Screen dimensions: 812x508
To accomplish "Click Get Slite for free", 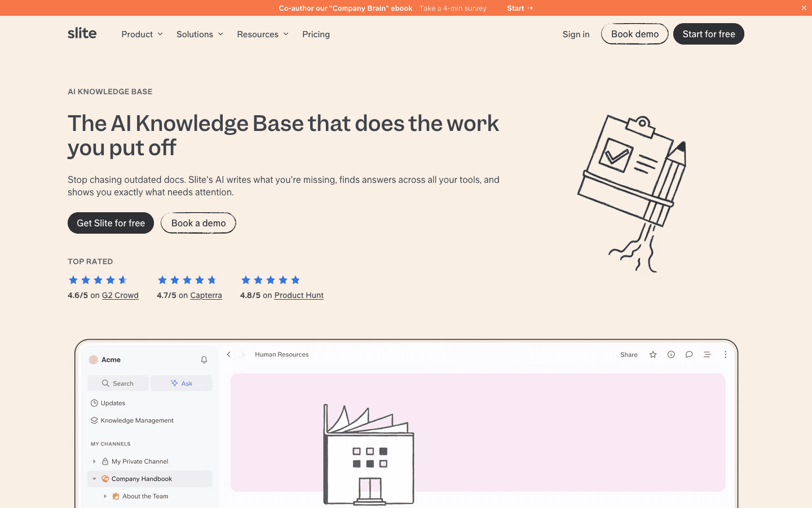I will [111, 223].
